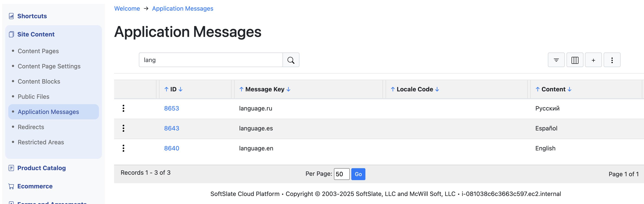
Task: Open the filter options icon
Action: (556, 60)
